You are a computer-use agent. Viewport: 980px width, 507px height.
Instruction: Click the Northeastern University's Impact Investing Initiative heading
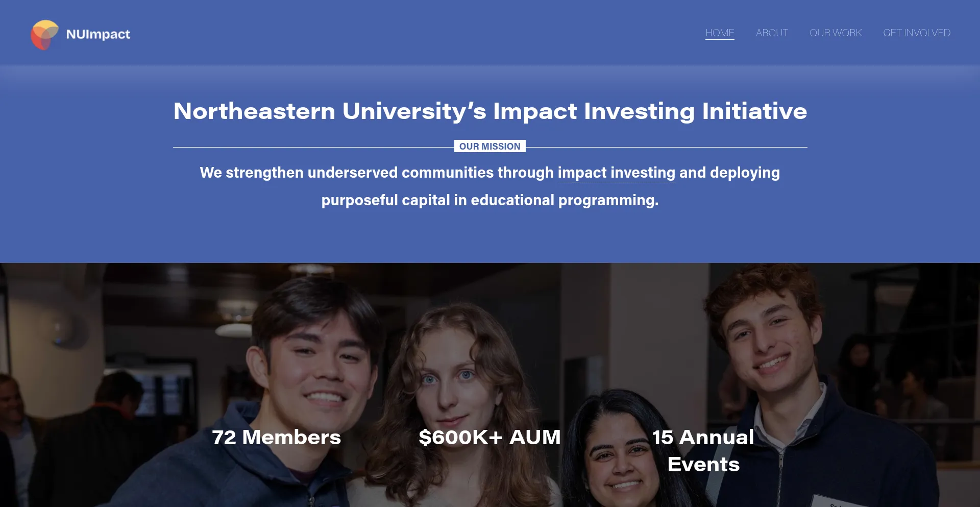click(x=490, y=111)
